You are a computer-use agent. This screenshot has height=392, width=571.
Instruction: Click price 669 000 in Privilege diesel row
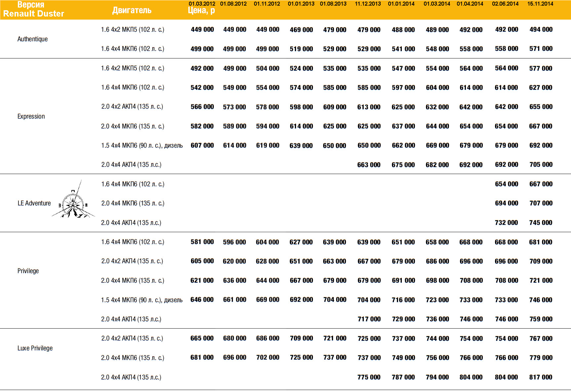click(x=268, y=300)
